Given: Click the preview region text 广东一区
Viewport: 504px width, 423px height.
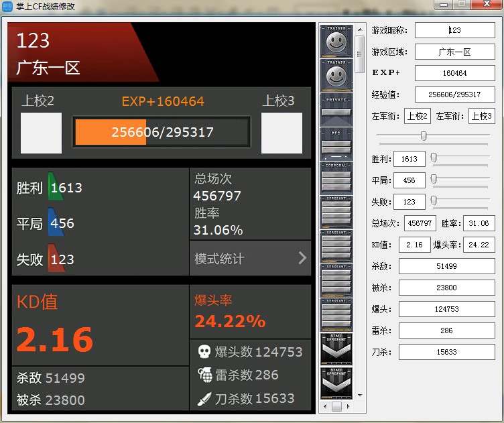Looking at the screenshot, I should [x=48, y=68].
